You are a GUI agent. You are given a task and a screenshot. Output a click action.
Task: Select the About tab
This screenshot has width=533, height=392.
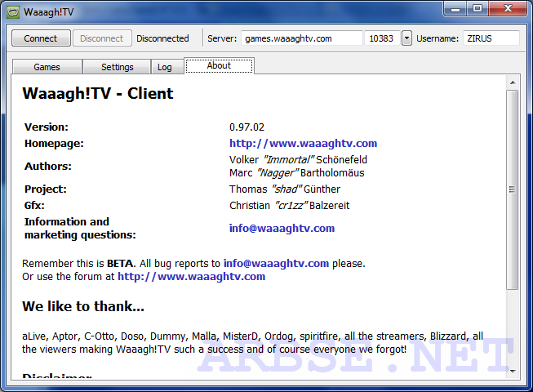219,65
